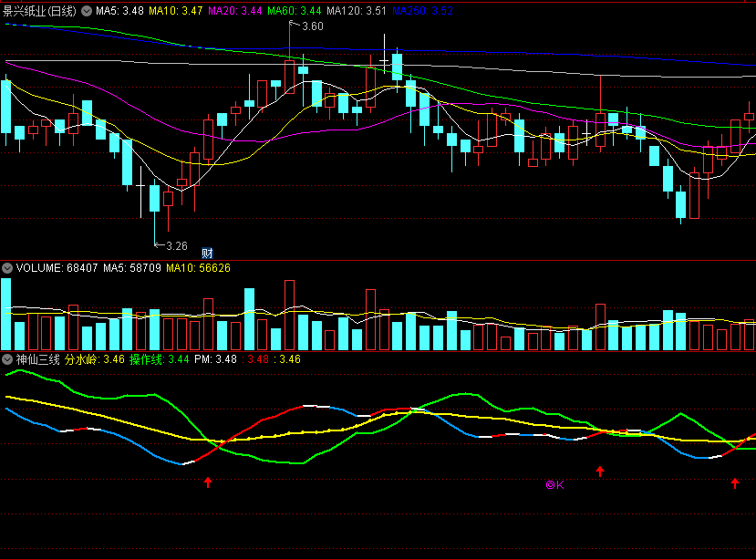Click the ◎K marker in indicator panel
The width and height of the screenshot is (756, 560).
[554, 484]
